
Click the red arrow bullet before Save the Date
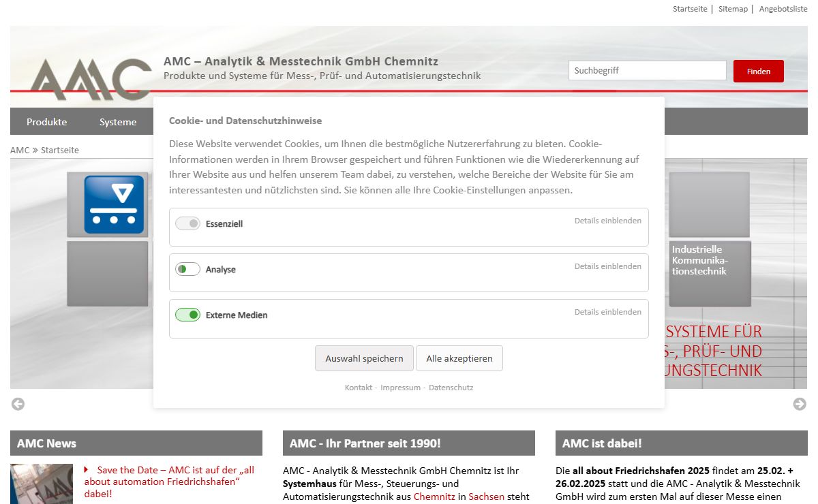86,469
